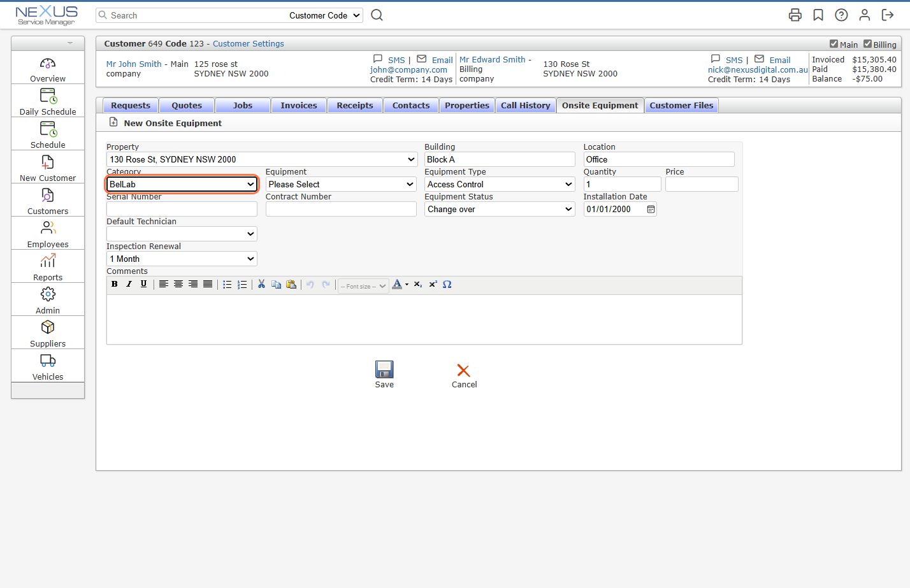Open the Category dropdown showing BelLab
This screenshot has width=910, height=588.
(182, 184)
